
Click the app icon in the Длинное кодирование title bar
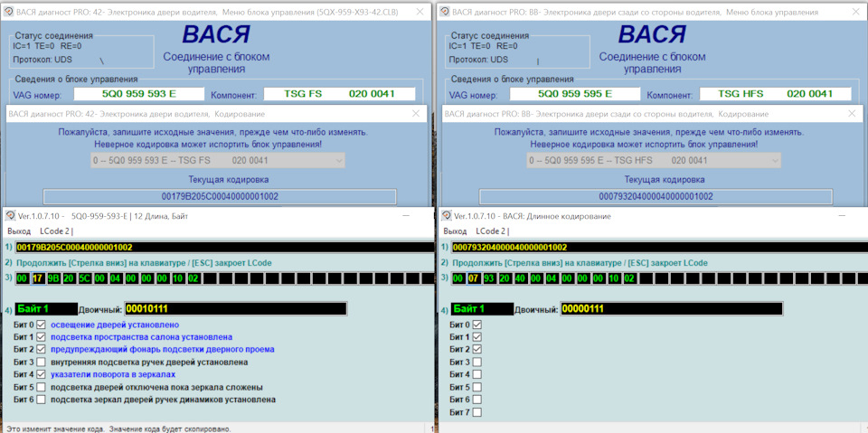tap(446, 216)
